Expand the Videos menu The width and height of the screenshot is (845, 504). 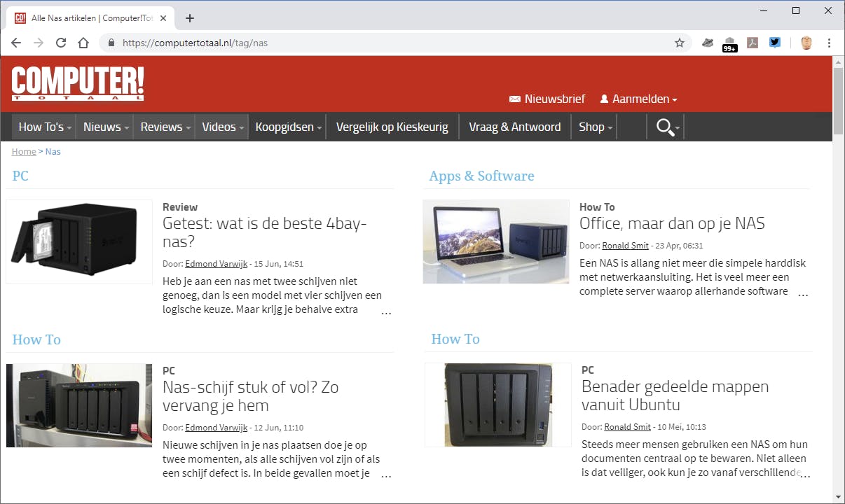[x=222, y=127]
